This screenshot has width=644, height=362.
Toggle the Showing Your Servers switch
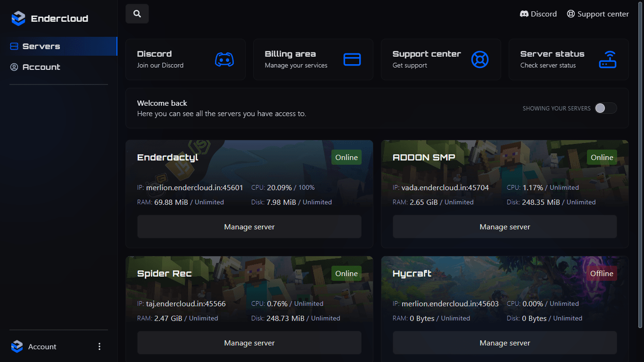[605, 108]
